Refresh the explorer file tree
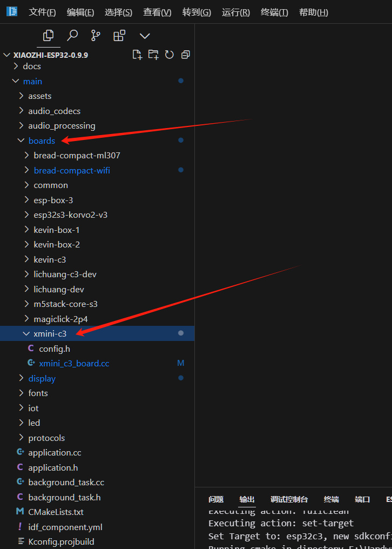 169,55
